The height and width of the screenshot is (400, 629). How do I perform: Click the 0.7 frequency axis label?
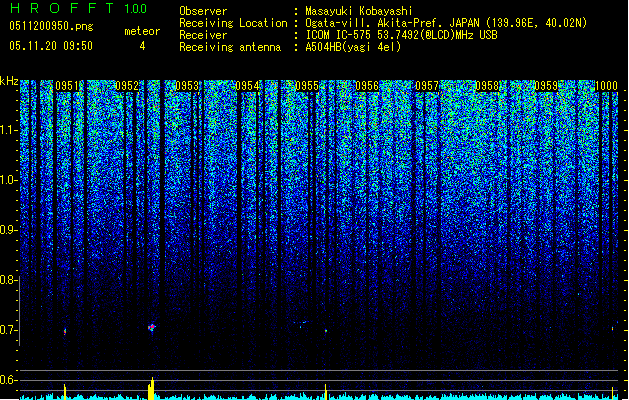pos(8,330)
